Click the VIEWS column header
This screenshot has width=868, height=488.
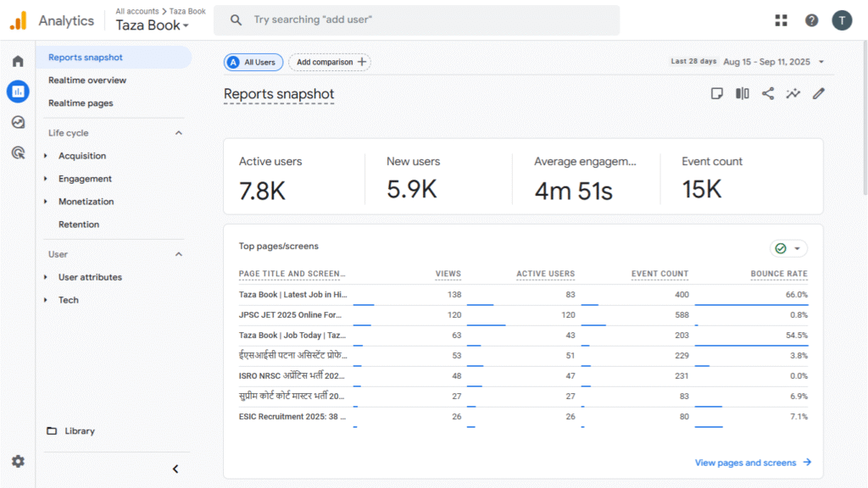tap(448, 274)
